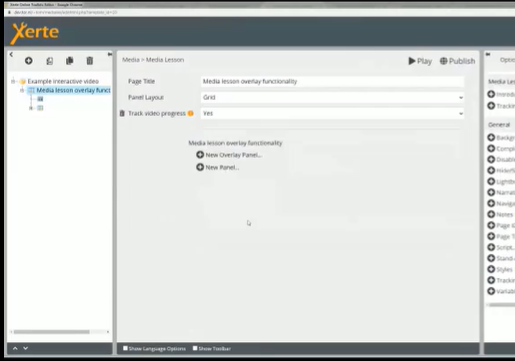Click the options panel horizontal scrollbar

click(x=502, y=305)
